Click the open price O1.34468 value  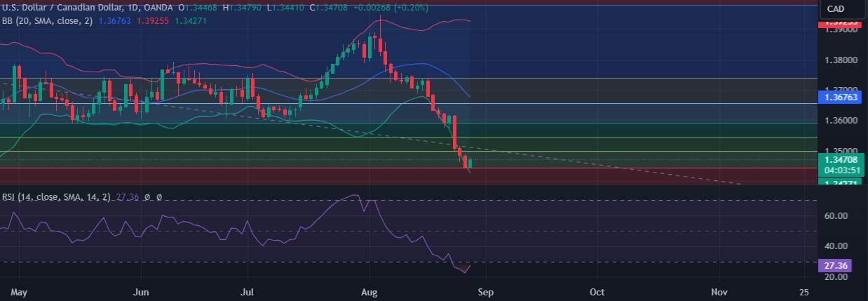pyautogui.click(x=198, y=8)
